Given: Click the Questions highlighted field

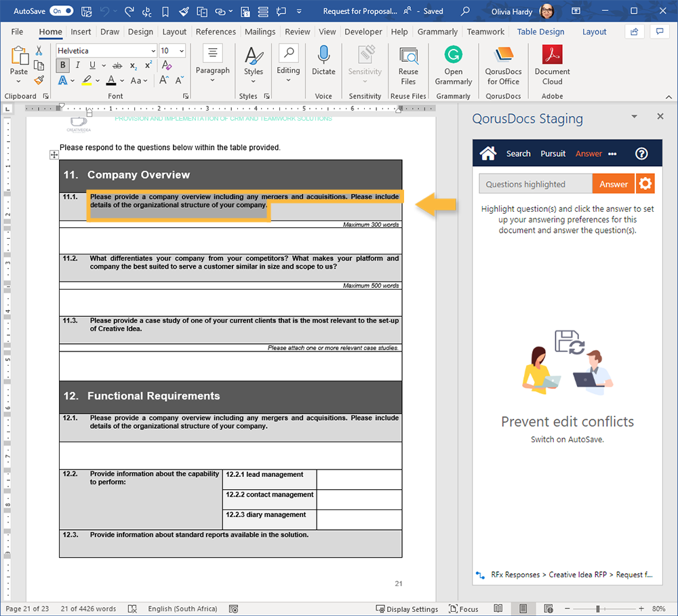Looking at the screenshot, I should click(536, 184).
